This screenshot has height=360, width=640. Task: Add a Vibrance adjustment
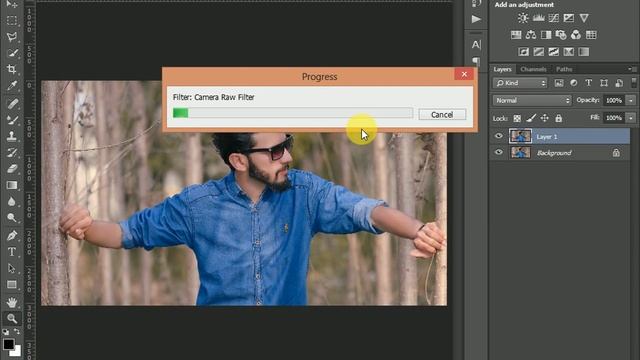click(x=584, y=18)
